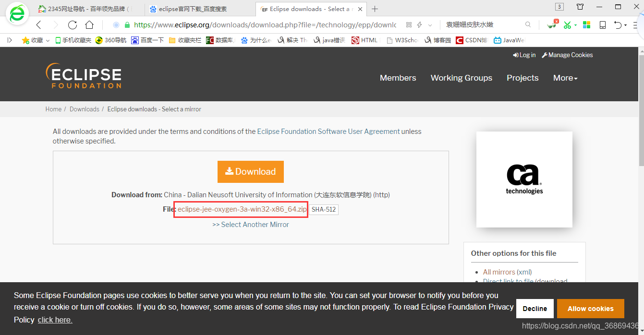
Task: Open the Working Groups menu item
Action: (462, 78)
